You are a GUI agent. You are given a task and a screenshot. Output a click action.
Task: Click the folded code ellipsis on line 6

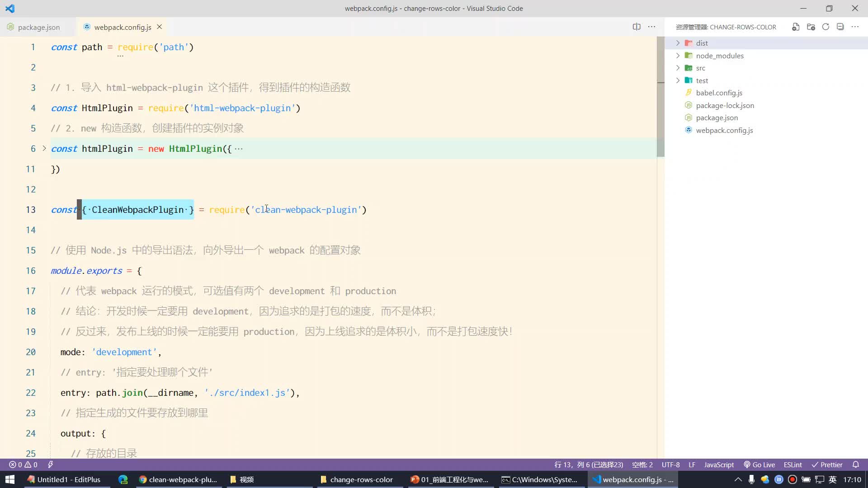click(239, 149)
